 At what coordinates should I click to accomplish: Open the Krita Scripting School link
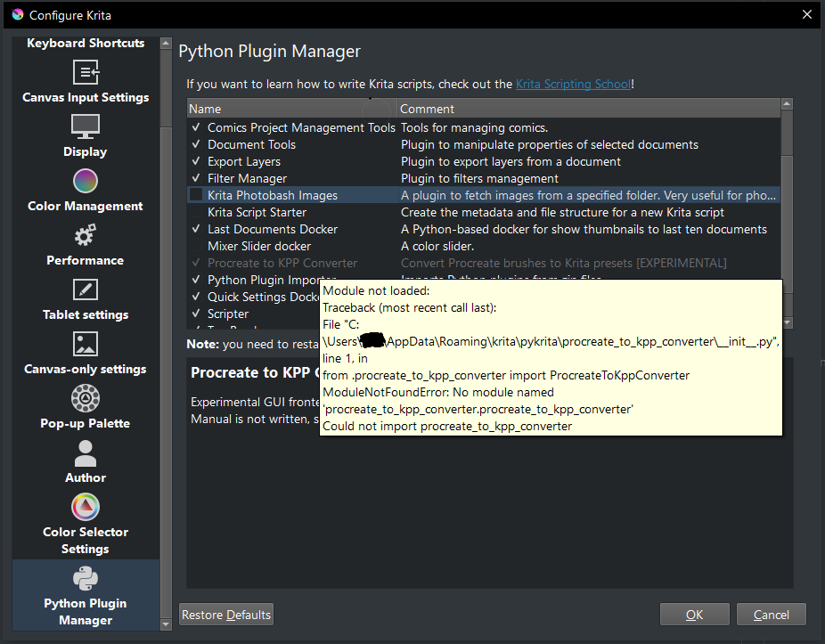coord(573,84)
